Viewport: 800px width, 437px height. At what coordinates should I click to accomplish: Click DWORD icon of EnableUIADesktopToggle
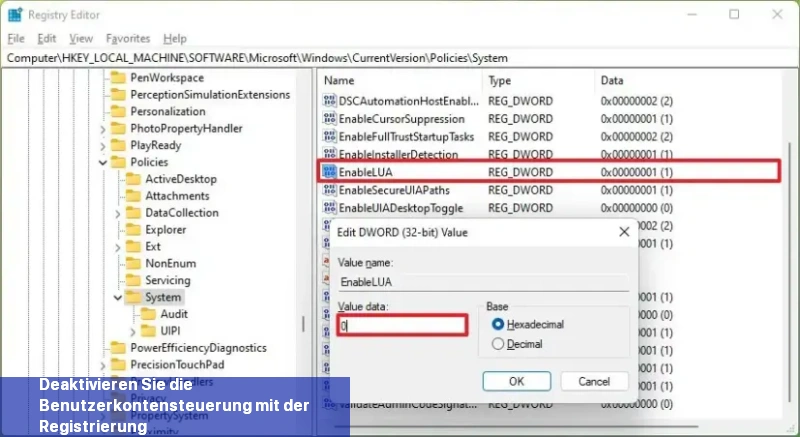coord(330,208)
